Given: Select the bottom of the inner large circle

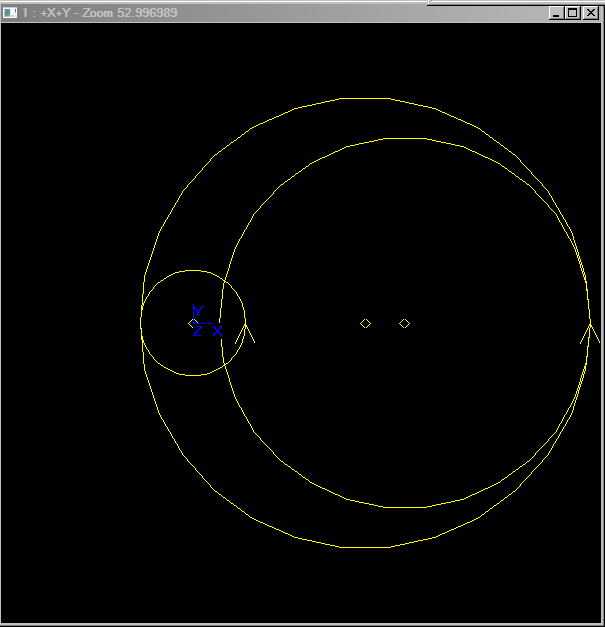Looking at the screenshot, I should 404,508.
